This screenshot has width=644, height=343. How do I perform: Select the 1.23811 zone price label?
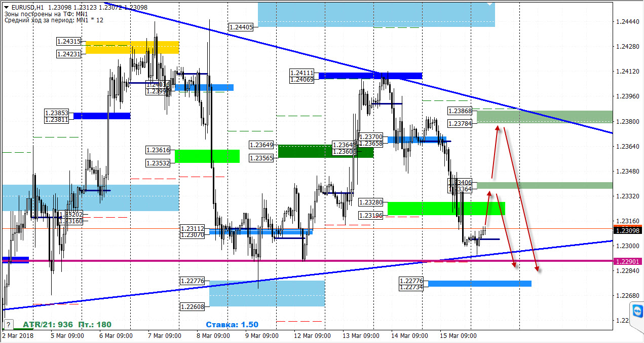[x=57, y=120]
